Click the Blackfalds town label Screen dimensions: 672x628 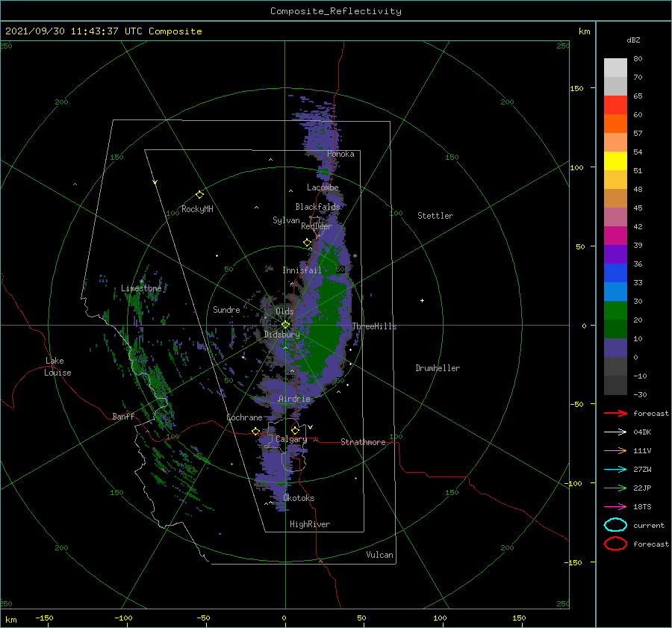tap(317, 207)
